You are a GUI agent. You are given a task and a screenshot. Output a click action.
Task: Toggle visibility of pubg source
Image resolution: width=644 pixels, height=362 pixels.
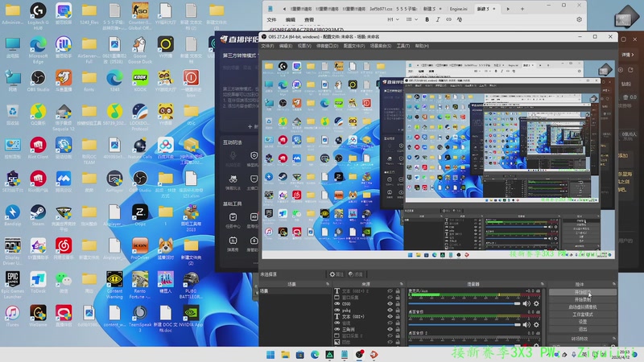pyautogui.click(x=390, y=311)
